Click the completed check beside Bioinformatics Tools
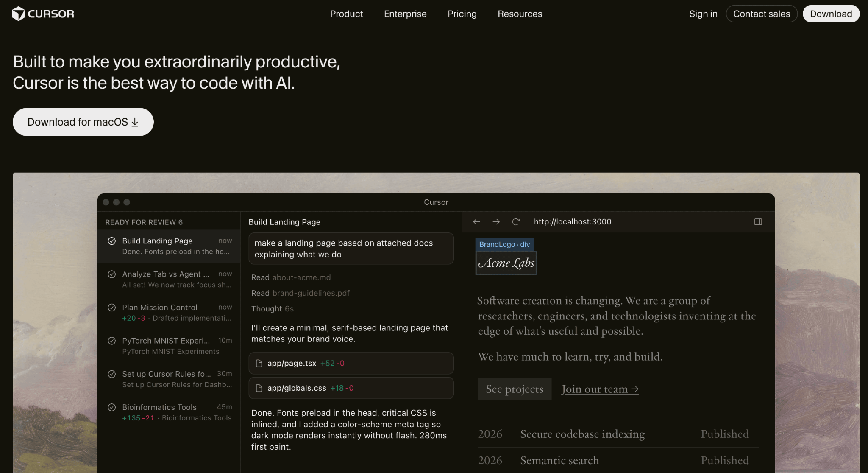This screenshot has width=868, height=473. 112,407
